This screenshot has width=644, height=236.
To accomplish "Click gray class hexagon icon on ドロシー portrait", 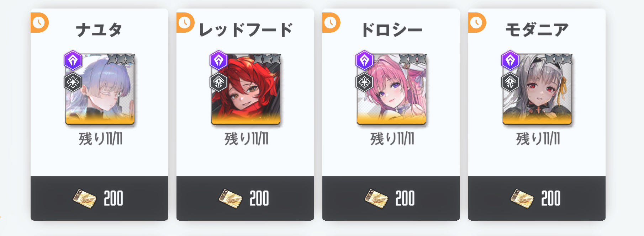I will click(364, 82).
